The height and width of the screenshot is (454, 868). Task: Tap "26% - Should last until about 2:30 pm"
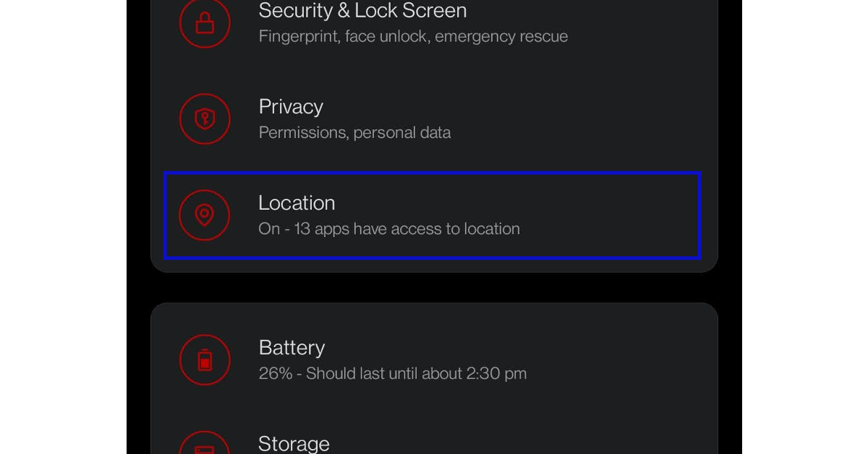coord(393,374)
